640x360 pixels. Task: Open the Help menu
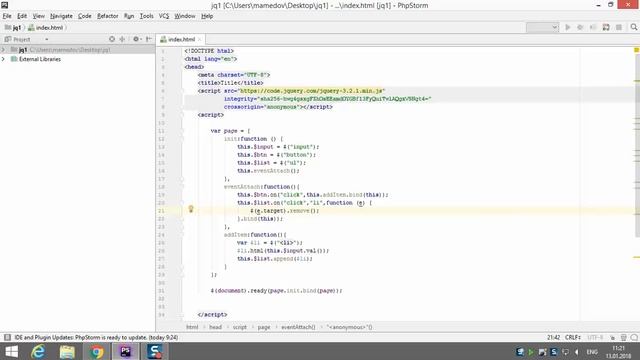coord(207,16)
